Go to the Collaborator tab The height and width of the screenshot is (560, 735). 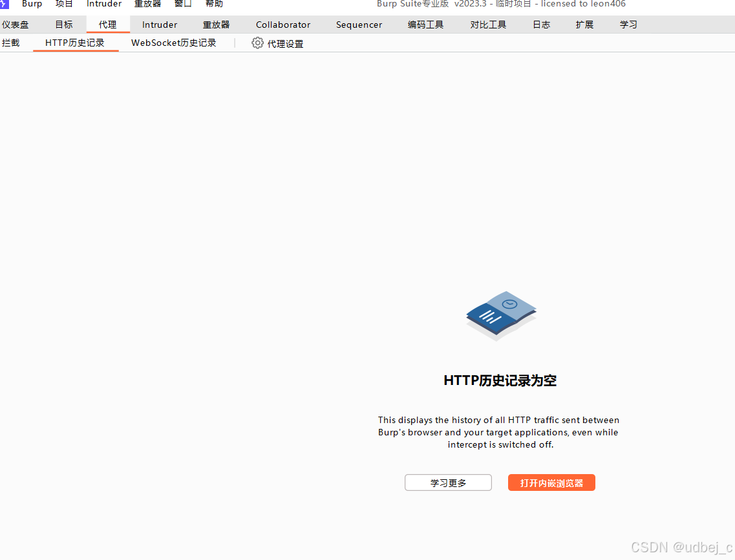283,25
